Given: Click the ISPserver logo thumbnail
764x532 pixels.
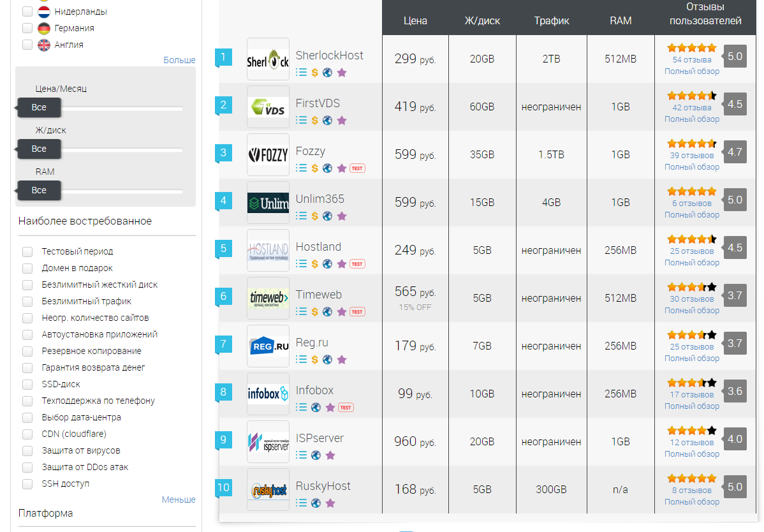Looking at the screenshot, I should tap(268, 441).
